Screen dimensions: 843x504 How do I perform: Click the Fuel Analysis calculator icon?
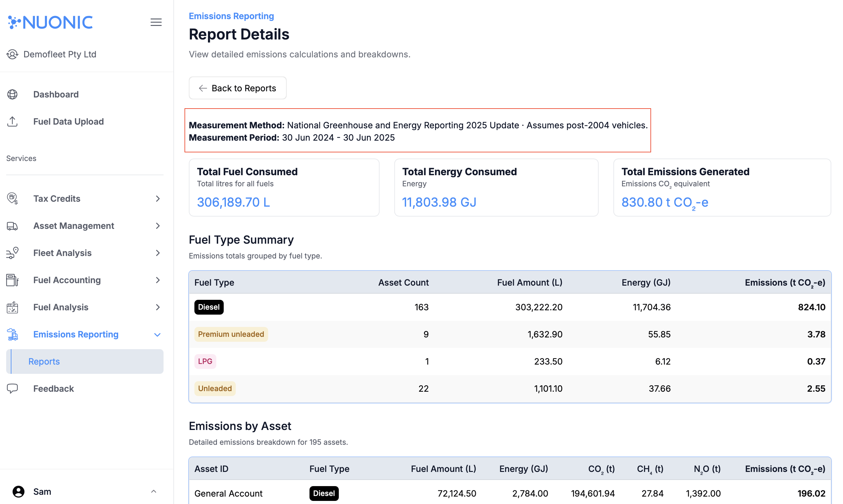coord(13,307)
